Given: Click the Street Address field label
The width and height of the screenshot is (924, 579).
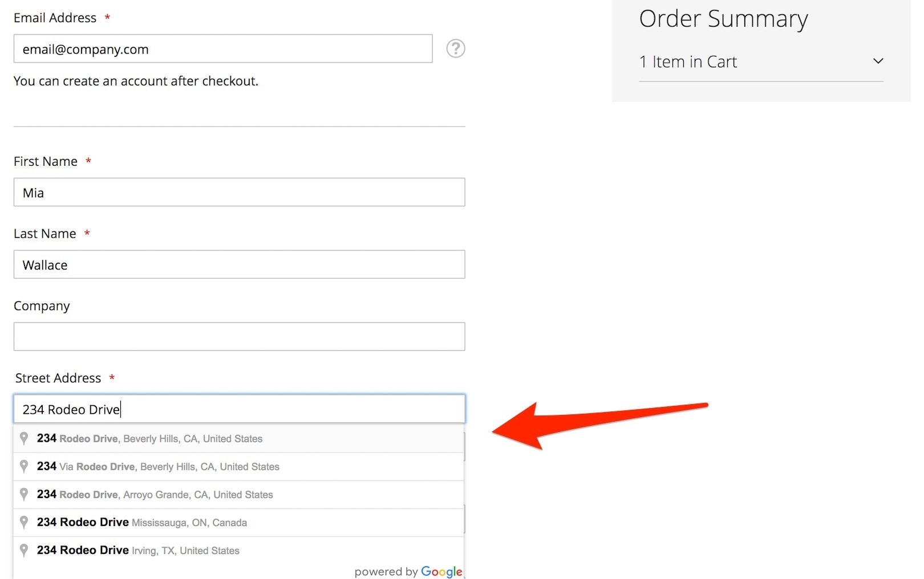Looking at the screenshot, I should pyautogui.click(x=58, y=378).
